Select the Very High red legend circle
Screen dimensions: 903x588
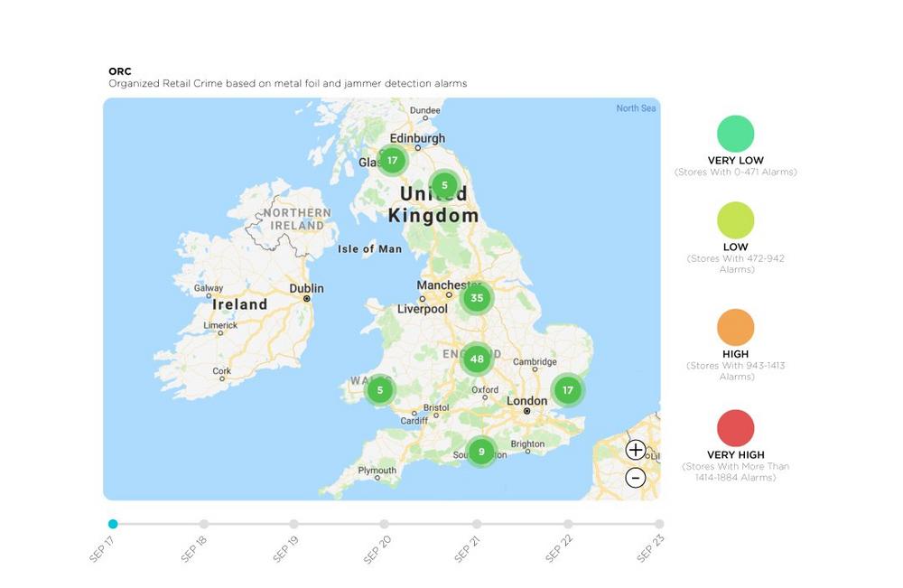pos(735,428)
